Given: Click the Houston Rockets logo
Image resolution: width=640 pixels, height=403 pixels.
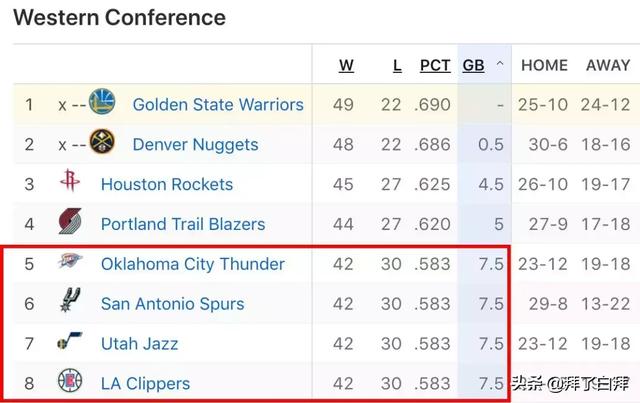Looking at the screenshot, I should click(70, 180).
